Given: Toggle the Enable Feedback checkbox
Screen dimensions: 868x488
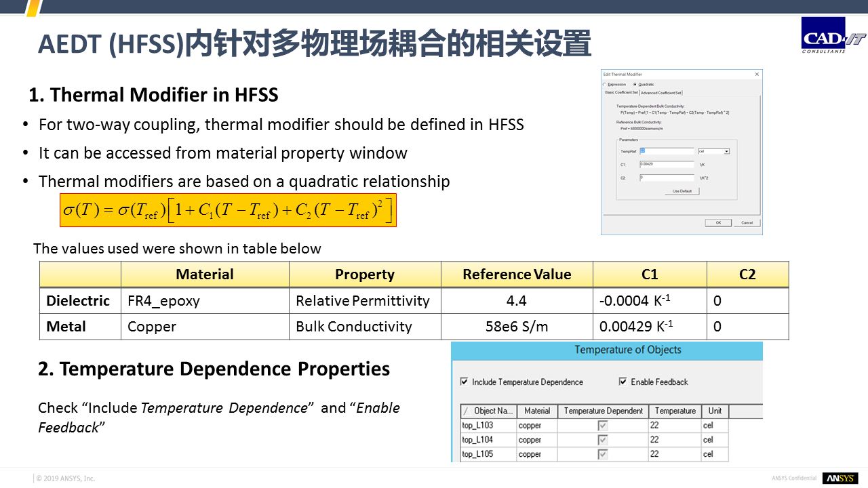Looking at the screenshot, I should (623, 382).
